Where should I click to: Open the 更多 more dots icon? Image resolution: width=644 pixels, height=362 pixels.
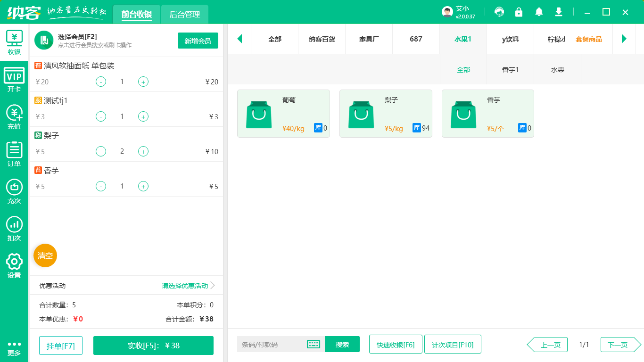[14, 349]
